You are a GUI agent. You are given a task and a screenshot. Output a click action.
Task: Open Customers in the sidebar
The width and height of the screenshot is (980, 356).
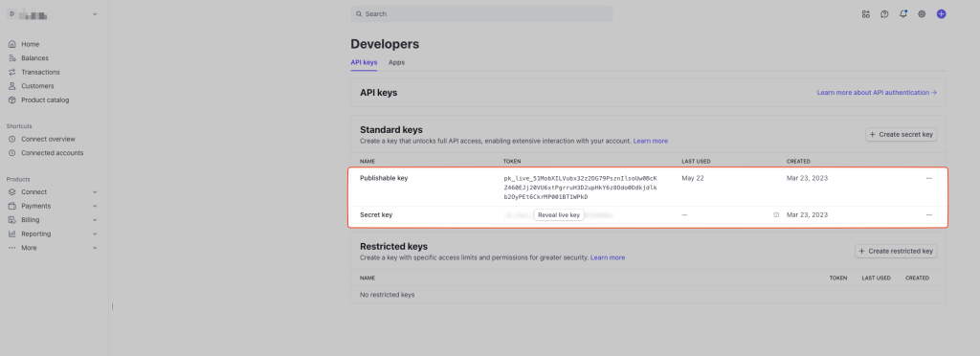click(x=37, y=86)
